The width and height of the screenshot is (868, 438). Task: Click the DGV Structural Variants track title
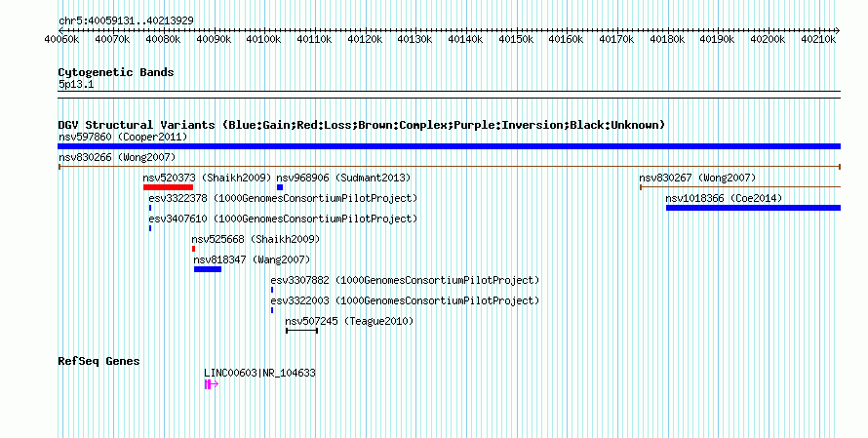[x=362, y=125]
